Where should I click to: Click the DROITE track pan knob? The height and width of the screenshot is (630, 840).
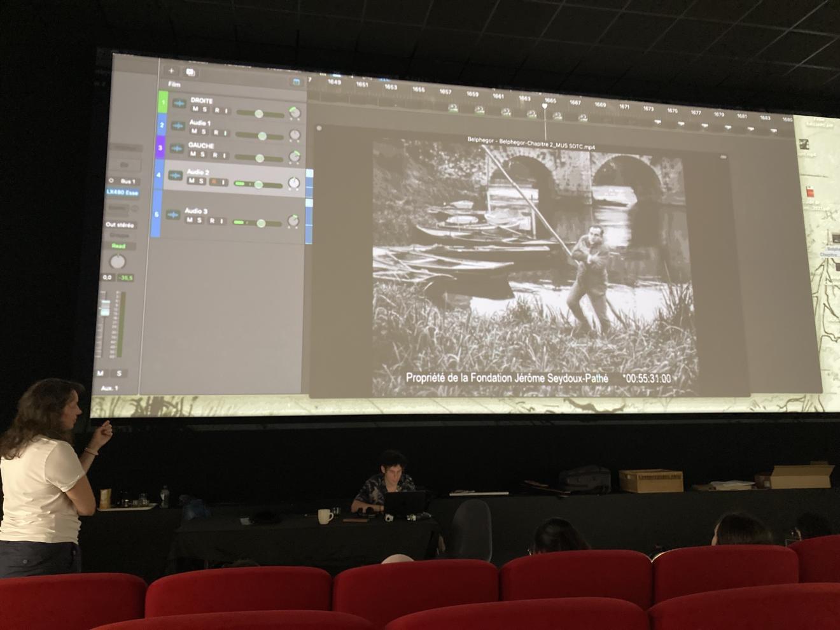[294, 113]
